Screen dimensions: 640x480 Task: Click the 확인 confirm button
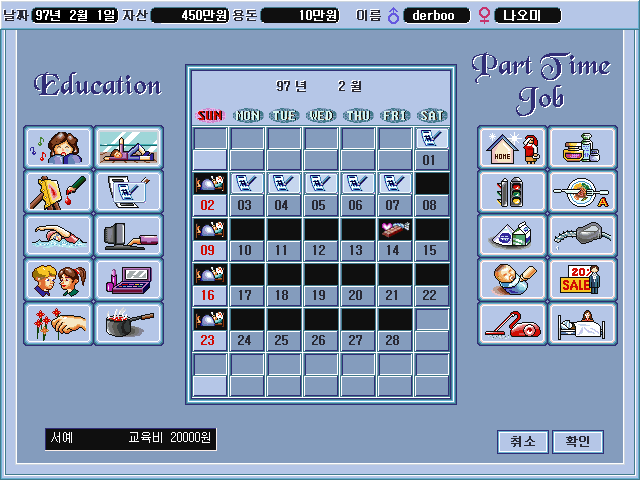[577, 441]
